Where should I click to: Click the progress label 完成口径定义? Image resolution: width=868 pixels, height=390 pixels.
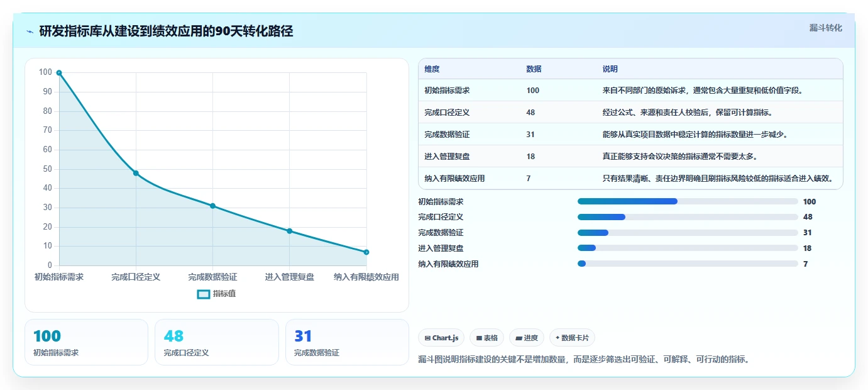[441, 217]
